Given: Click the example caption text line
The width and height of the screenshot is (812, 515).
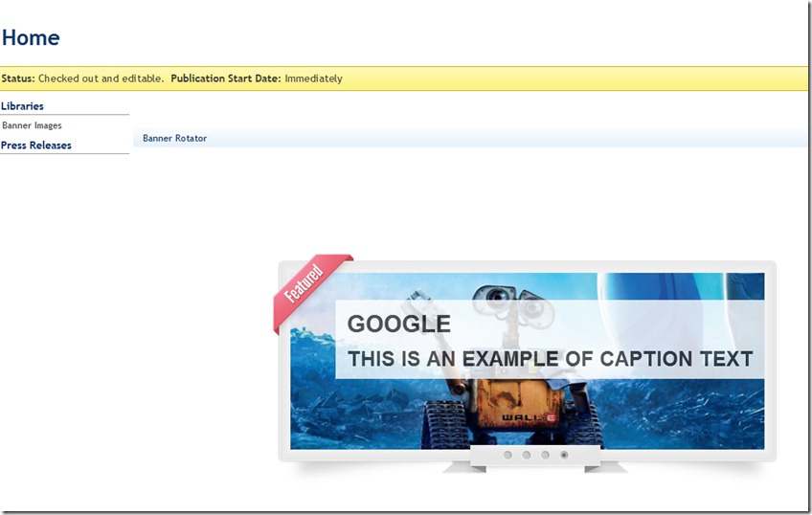Looking at the screenshot, I should click(550, 359).
